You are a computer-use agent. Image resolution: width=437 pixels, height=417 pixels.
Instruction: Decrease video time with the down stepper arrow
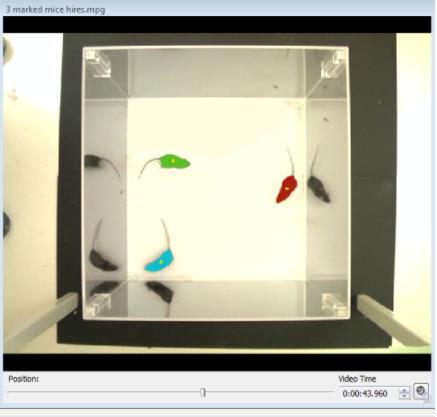coord(404,396)
